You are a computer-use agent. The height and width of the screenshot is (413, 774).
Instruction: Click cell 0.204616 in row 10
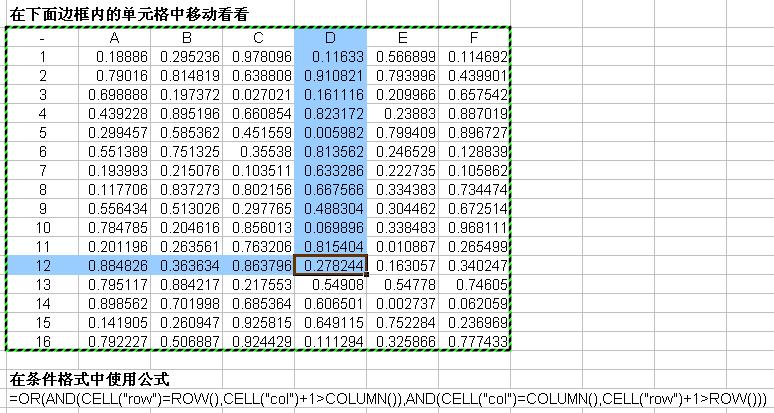(187, 227)
